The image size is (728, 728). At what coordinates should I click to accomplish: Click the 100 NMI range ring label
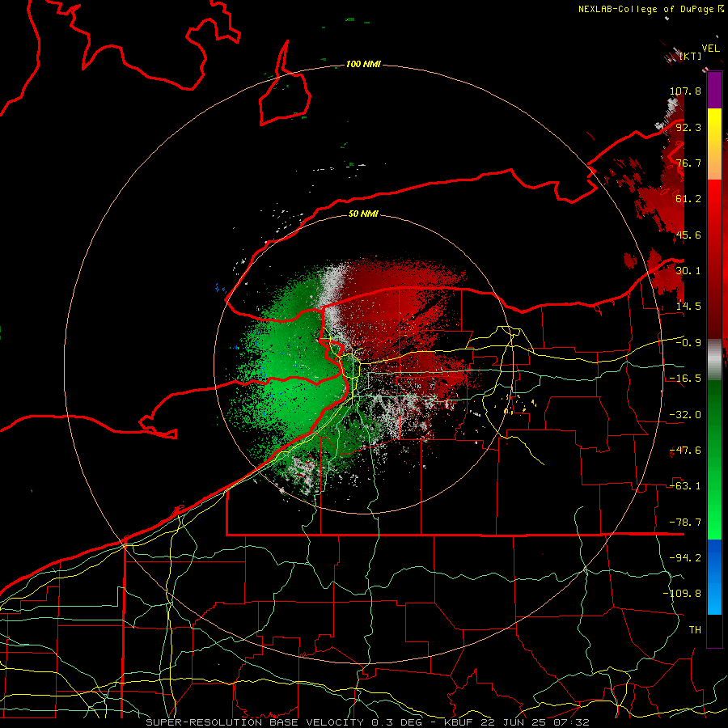pos(363,64)
